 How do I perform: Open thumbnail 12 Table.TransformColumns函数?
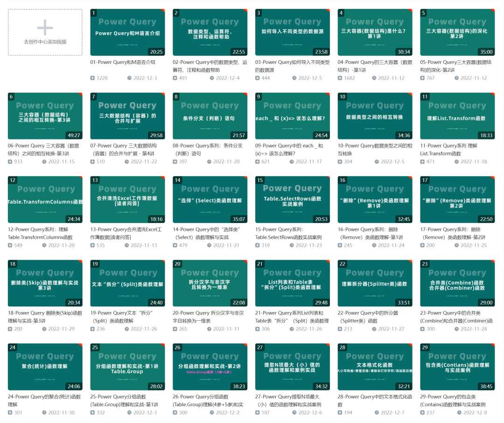coord(45,200)
